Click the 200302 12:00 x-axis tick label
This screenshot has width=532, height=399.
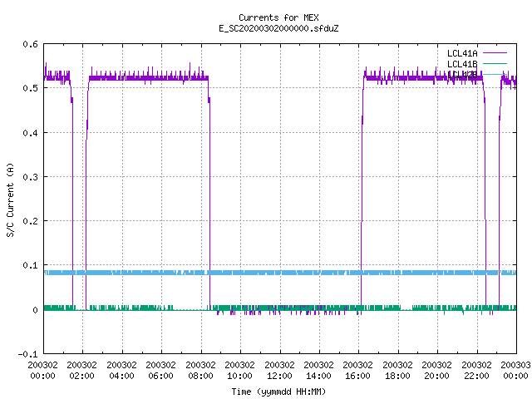pos(279,371)
